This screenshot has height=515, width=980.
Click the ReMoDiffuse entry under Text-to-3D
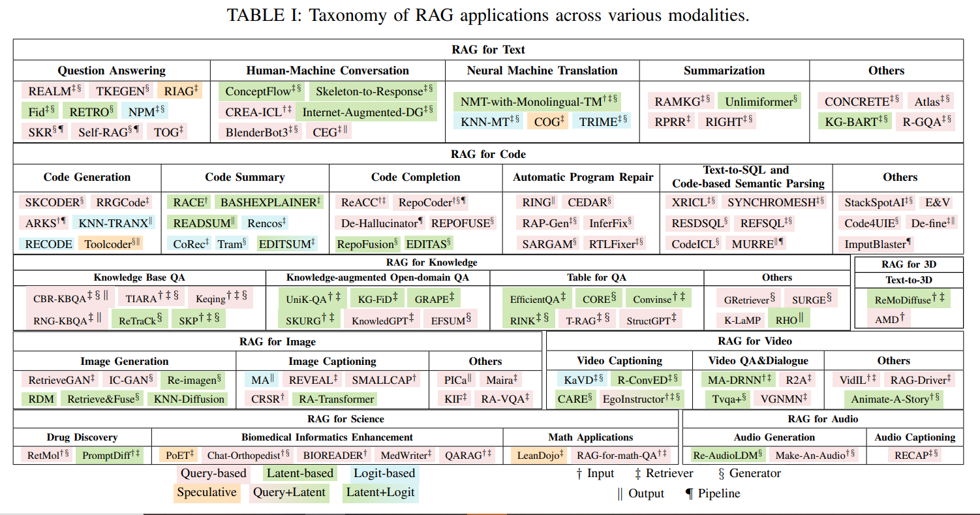[x=909, y=299]
